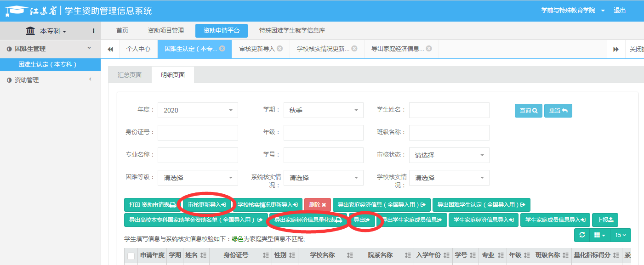This screenshot has width=644, height=265.
Task: Click the 查询 search button
Action: 528,111
